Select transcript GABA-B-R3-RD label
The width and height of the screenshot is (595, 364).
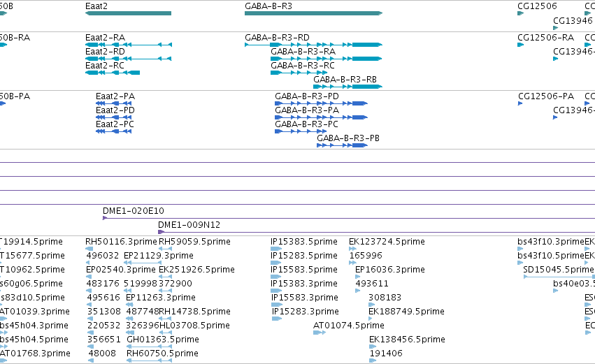pyautogui.click(x=277, y=38)
